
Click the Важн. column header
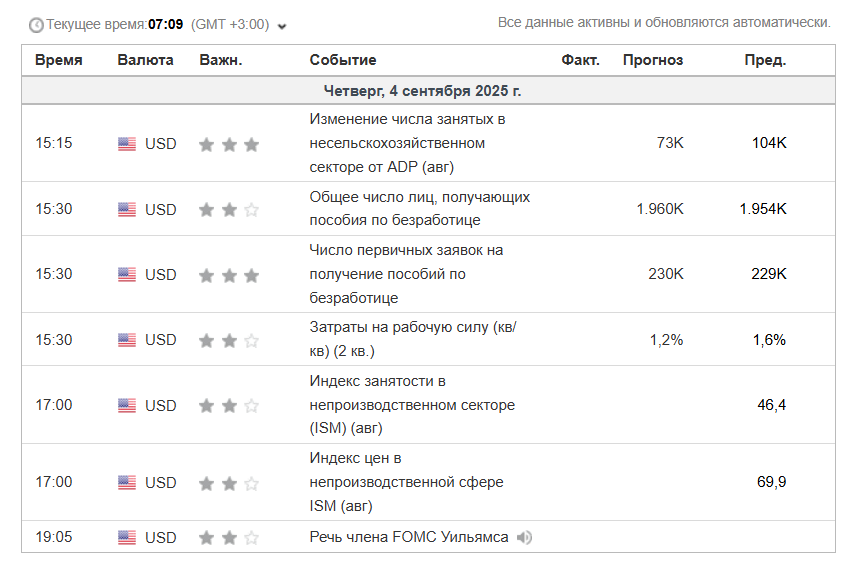pos(221,60)
